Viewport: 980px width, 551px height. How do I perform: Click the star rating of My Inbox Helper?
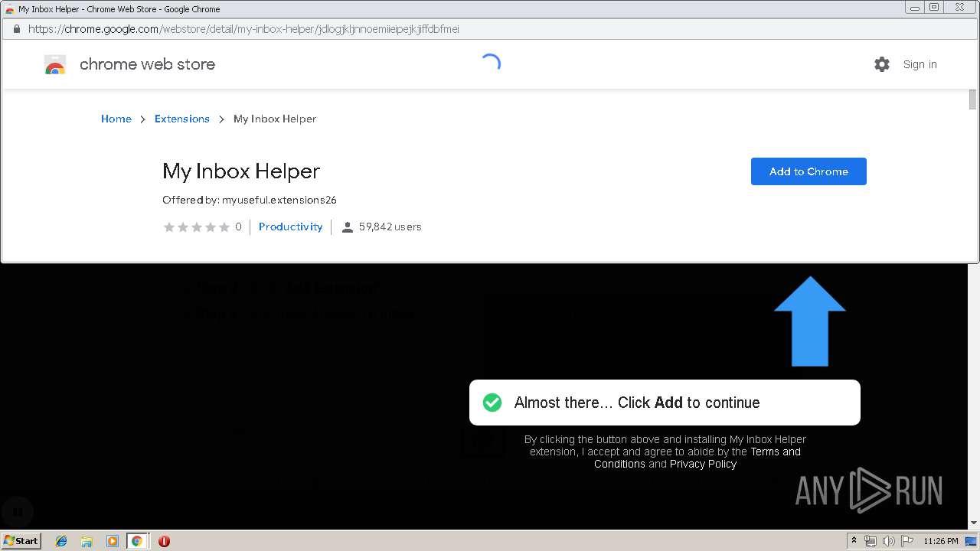tap(197, 227)
